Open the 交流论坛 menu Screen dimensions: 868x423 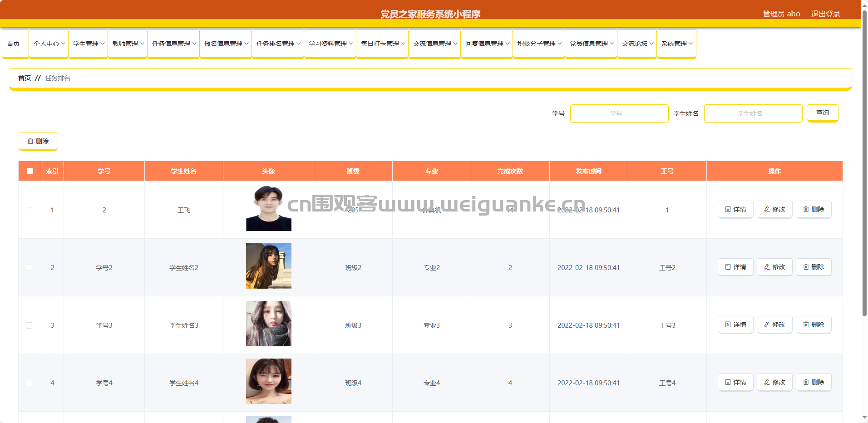click(637, 44)
